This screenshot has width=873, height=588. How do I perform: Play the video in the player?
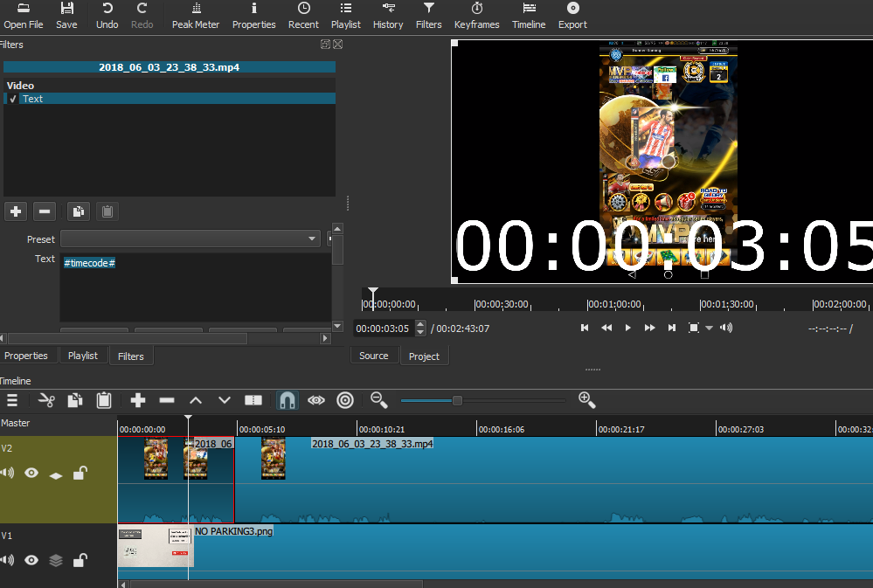click(628, 328)
